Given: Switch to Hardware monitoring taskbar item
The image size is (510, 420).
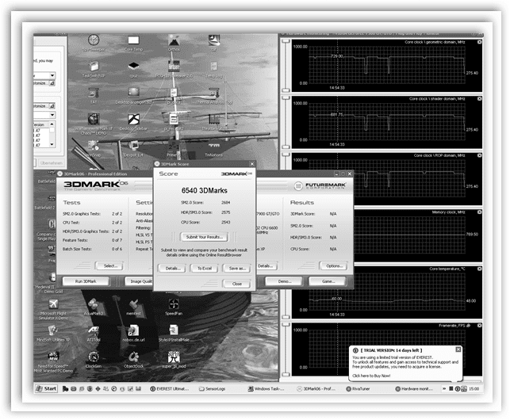Looking at the screenshot, I should click(414, 389).
